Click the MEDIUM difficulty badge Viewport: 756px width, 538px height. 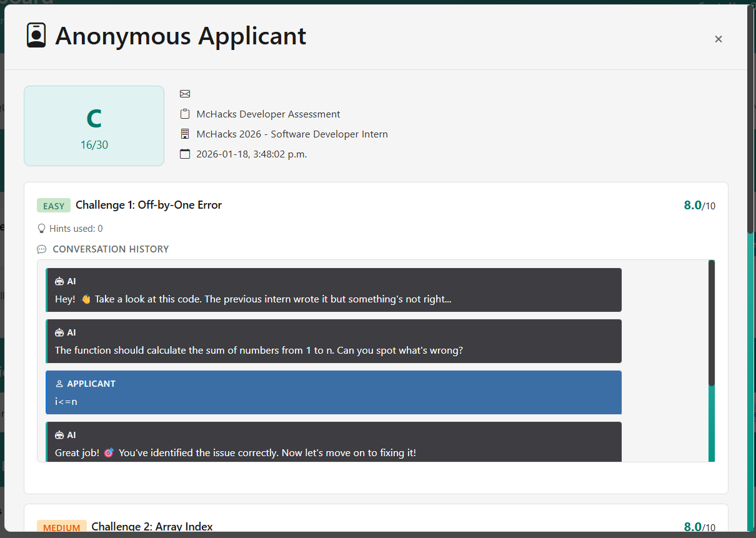(x=61, y=527)
